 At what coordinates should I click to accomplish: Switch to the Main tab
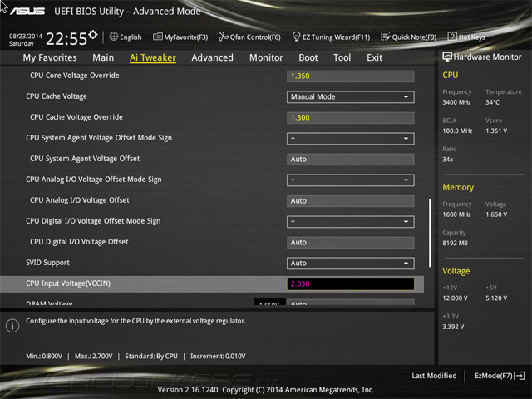coord(103,57)
